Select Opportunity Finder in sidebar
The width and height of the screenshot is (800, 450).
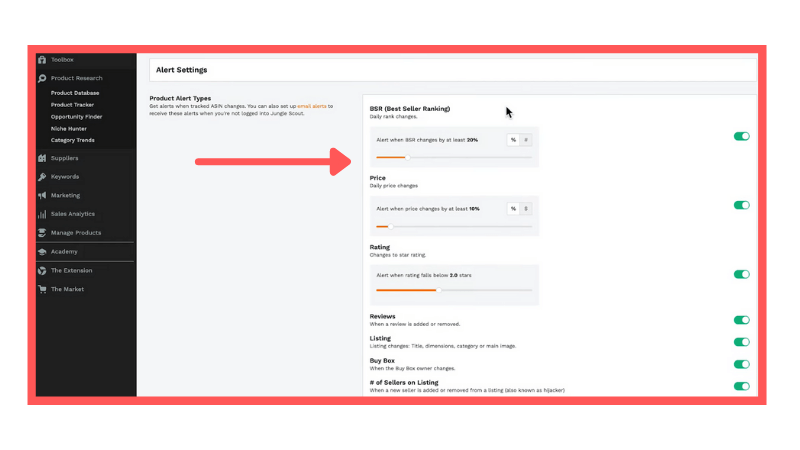pos(76,117)
